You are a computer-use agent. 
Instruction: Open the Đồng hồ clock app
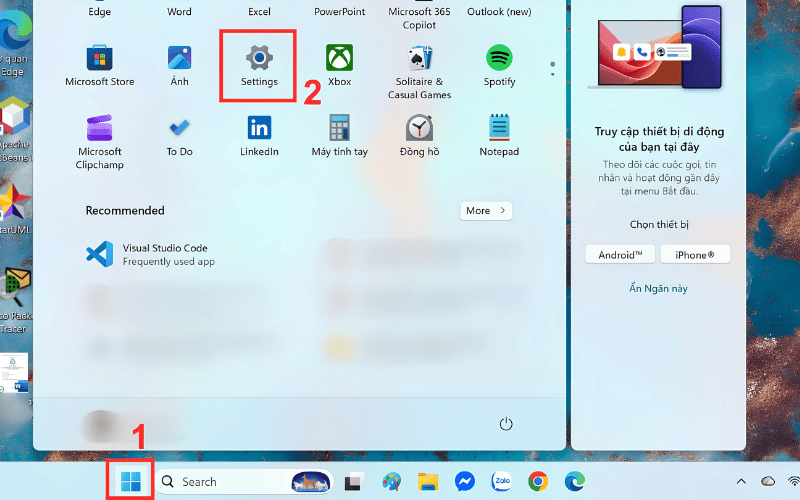pos(419,136)
